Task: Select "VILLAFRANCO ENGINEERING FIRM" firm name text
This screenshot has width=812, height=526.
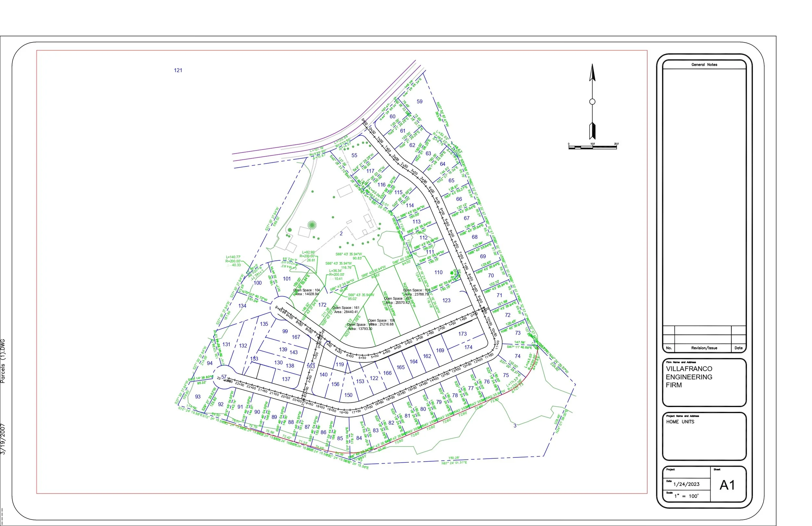Action: (689, 377)
